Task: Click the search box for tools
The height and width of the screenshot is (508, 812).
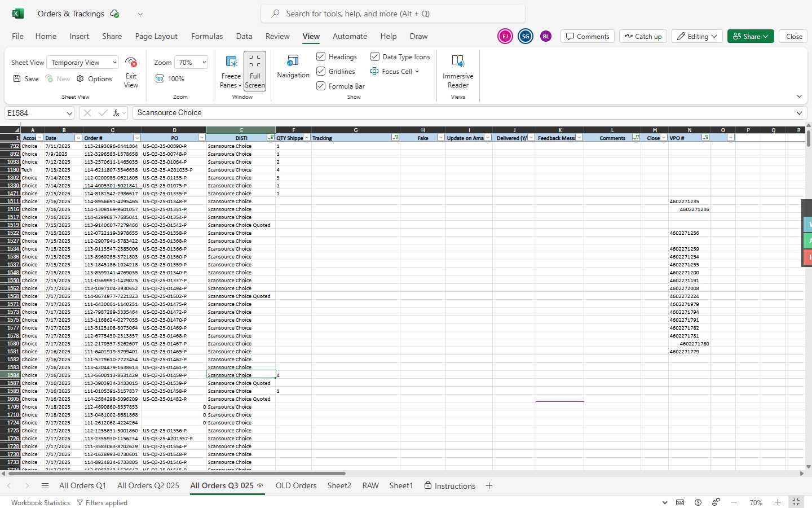Action: coord(393,14)
